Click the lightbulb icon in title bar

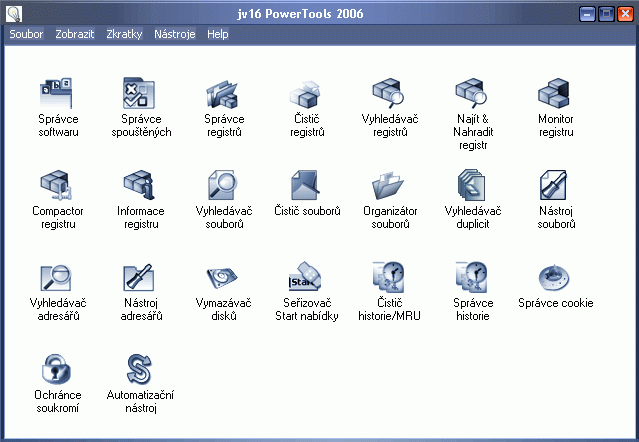[x=14, y=14]
